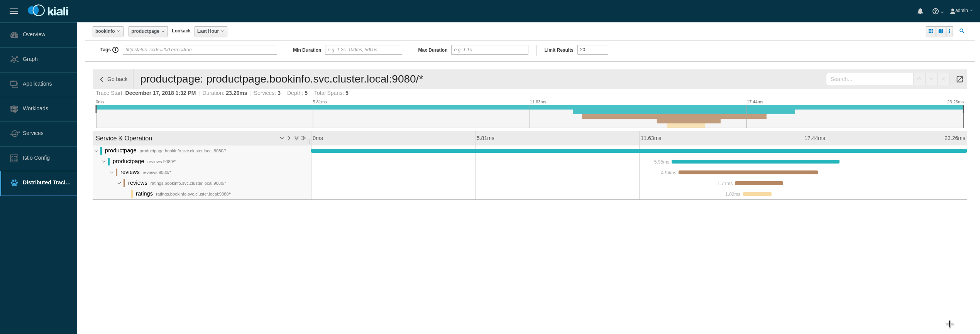Click the Distributed Tracing paw icon
The image size is (980, 334).
(x=14, y=183)
